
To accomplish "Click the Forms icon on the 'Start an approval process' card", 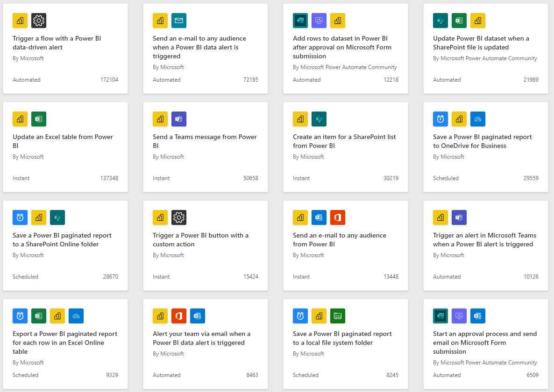I will point(440,316).
